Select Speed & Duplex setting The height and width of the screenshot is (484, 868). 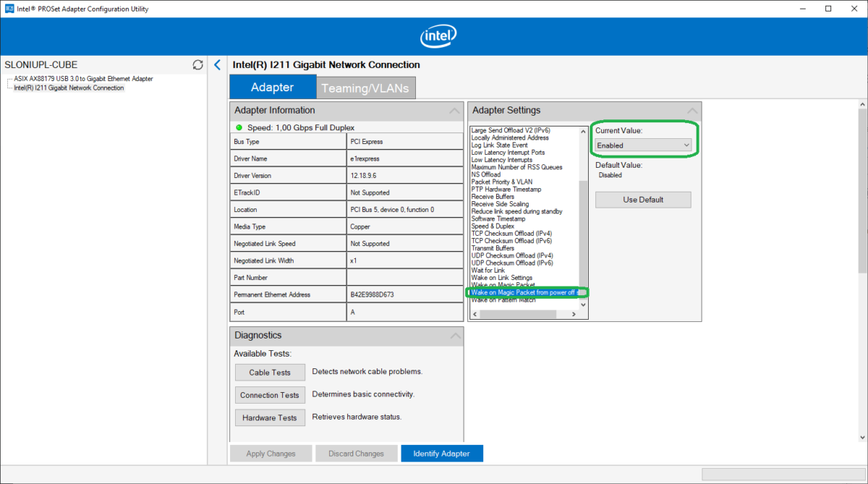[493, 226]
